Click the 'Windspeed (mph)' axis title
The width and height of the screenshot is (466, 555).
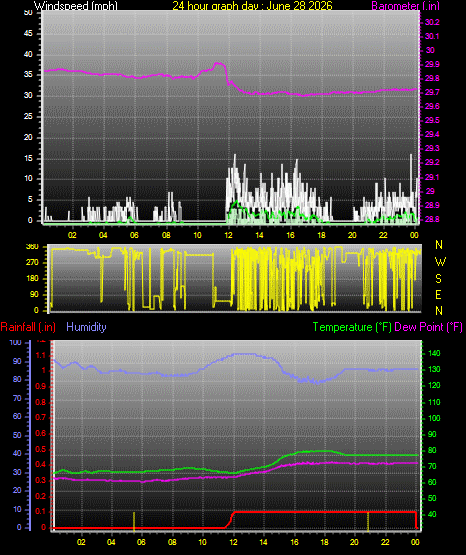76,6
